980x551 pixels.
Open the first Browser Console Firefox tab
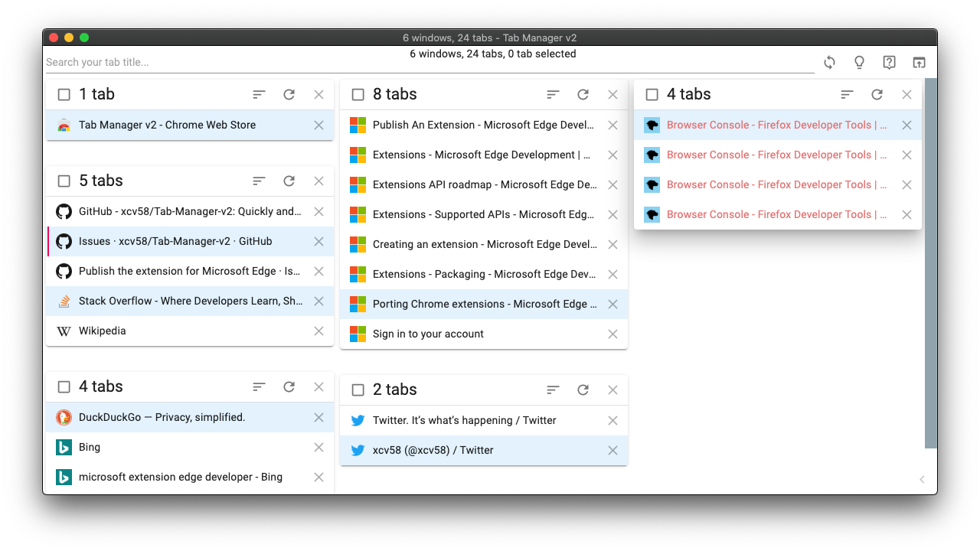click(x=778, y=126)
